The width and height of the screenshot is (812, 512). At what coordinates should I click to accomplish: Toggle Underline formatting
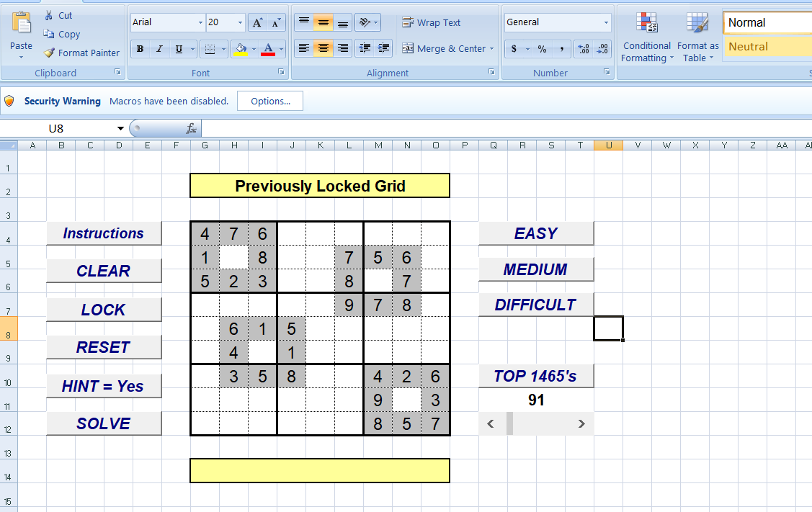pyautogui.click(x=177, y=48)
